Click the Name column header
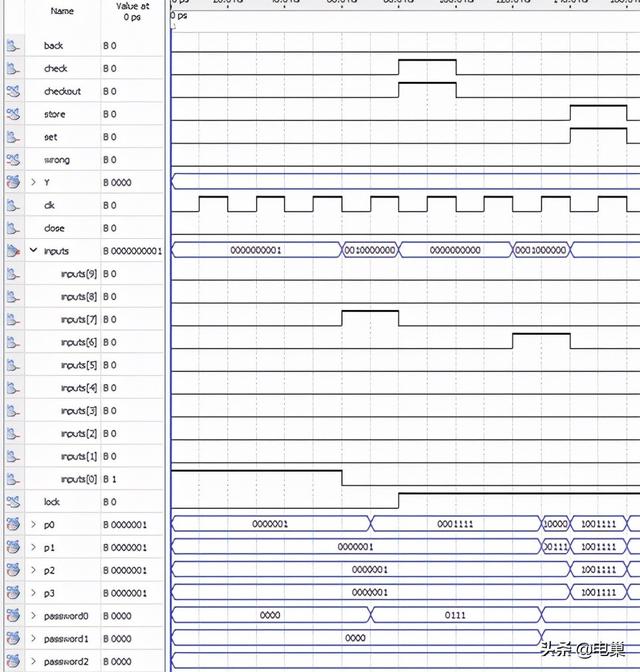 click(x=62, y=12)
